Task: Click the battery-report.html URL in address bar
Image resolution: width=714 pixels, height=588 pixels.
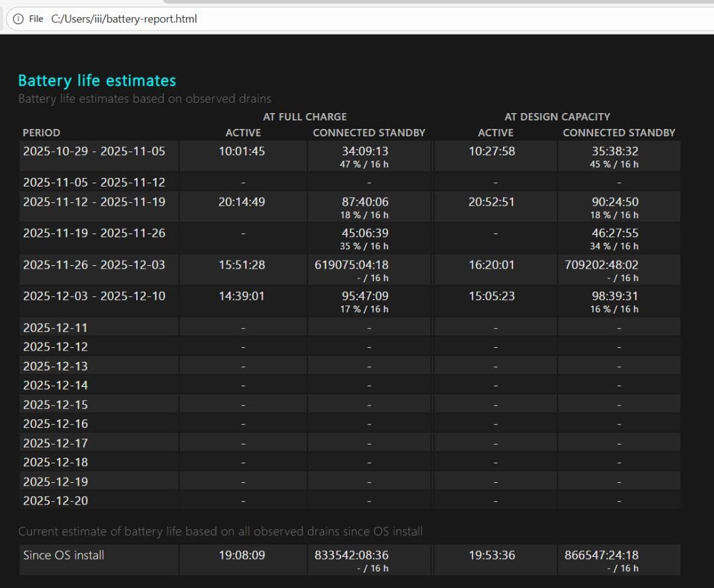Action: pyautogui.click(x=124, y=19)
